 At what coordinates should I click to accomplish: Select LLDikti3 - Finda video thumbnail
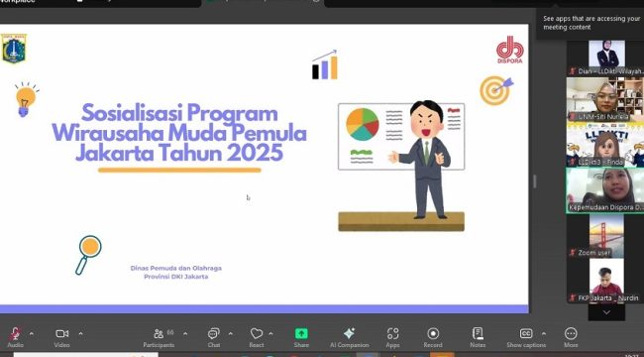[605, 144]
